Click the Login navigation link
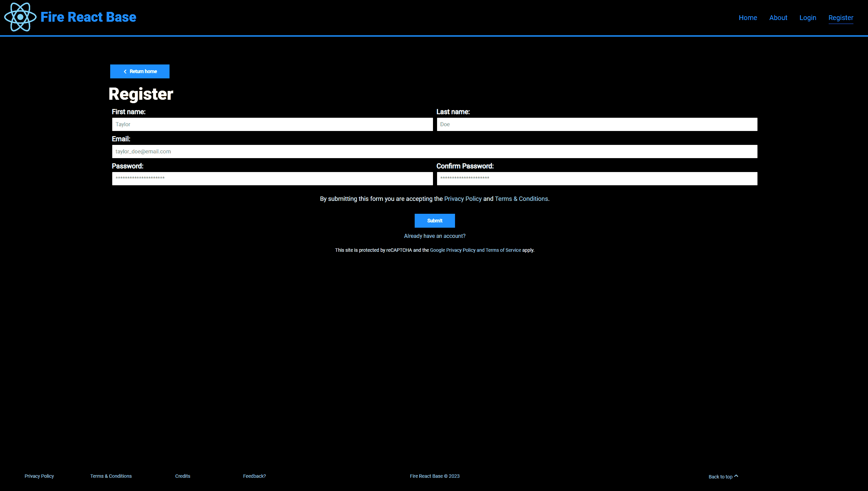Viewport: 868px width, 491px height. tap(808, 17)
